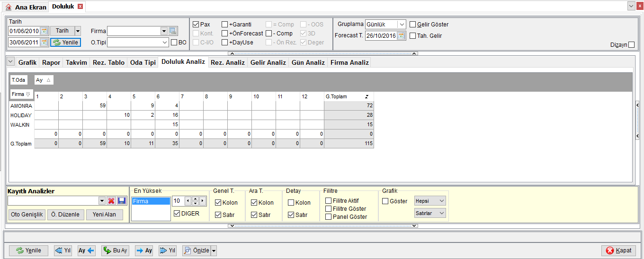Enable the +ÖnForecast checkbox
The height and width of the screenshot is (259, 644).
coord(225,33)
